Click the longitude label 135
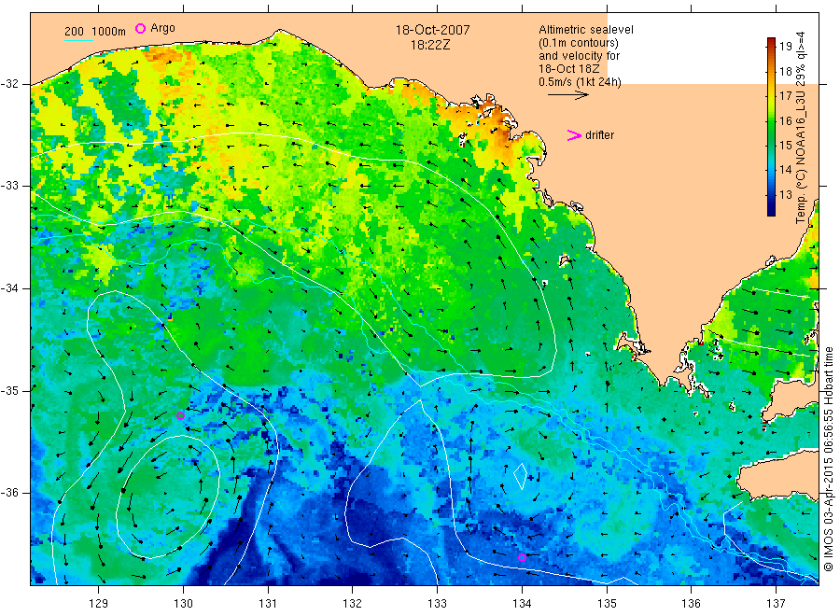Screen dimensions: 840x616 pyautogui.click(x=607, y=604)
